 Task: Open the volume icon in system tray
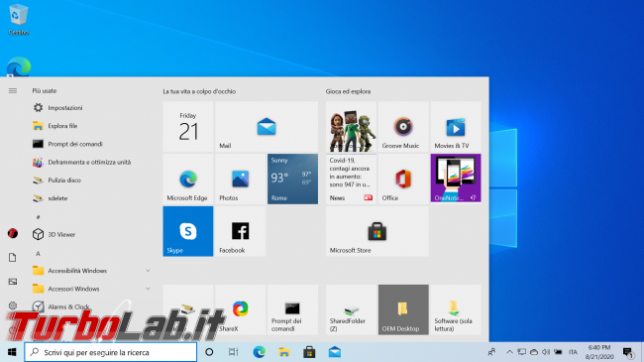click(x=546, y=352)
